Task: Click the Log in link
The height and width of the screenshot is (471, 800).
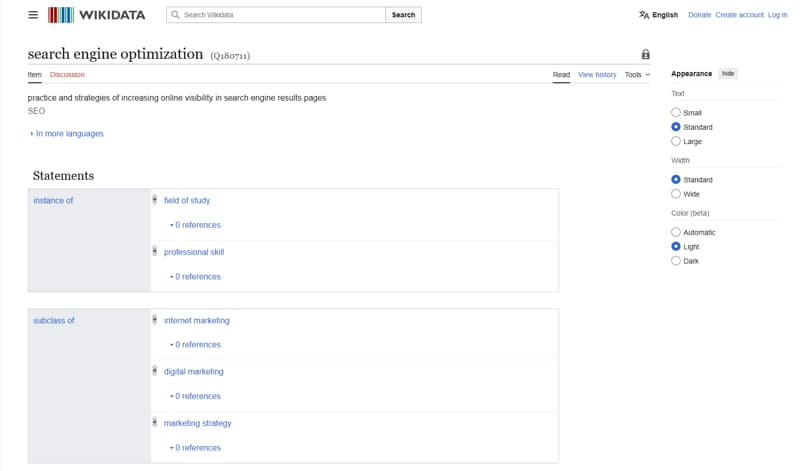Action: 778,15
